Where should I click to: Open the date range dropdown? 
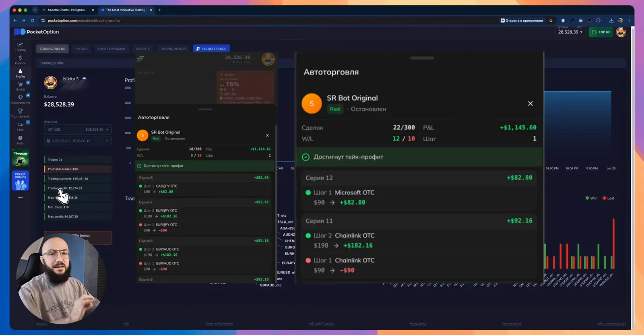point(78,141)
